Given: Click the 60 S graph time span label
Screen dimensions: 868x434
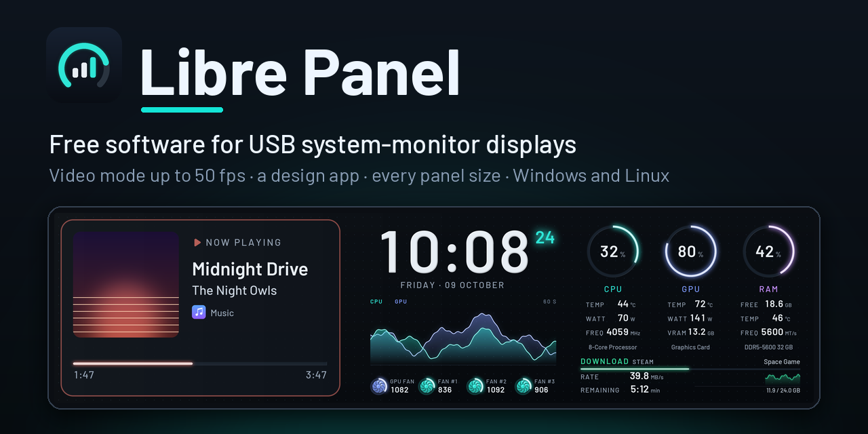Looking at the screenshot, I should [x=549, y=301].
